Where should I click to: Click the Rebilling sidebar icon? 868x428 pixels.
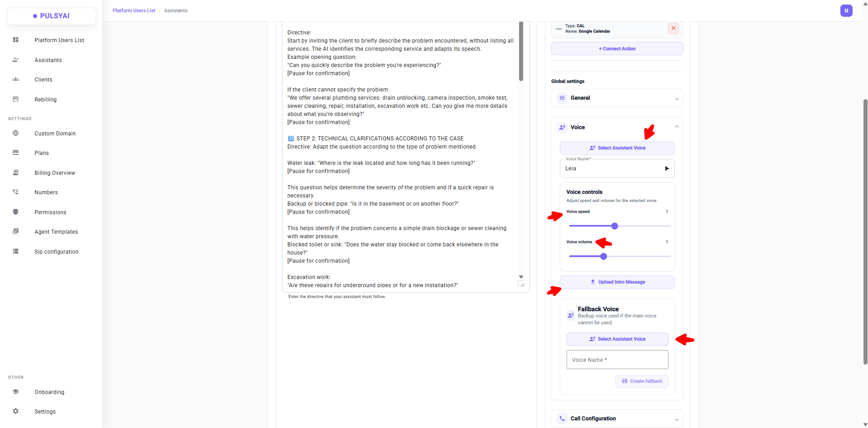pyautogui.click(x=16, y=99)
